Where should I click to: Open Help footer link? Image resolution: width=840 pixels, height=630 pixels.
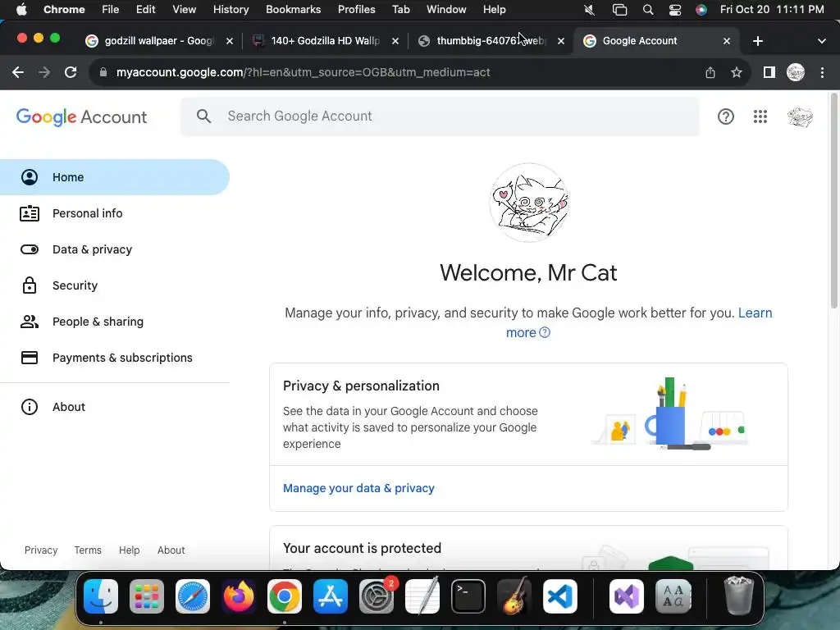pos(129,550)
